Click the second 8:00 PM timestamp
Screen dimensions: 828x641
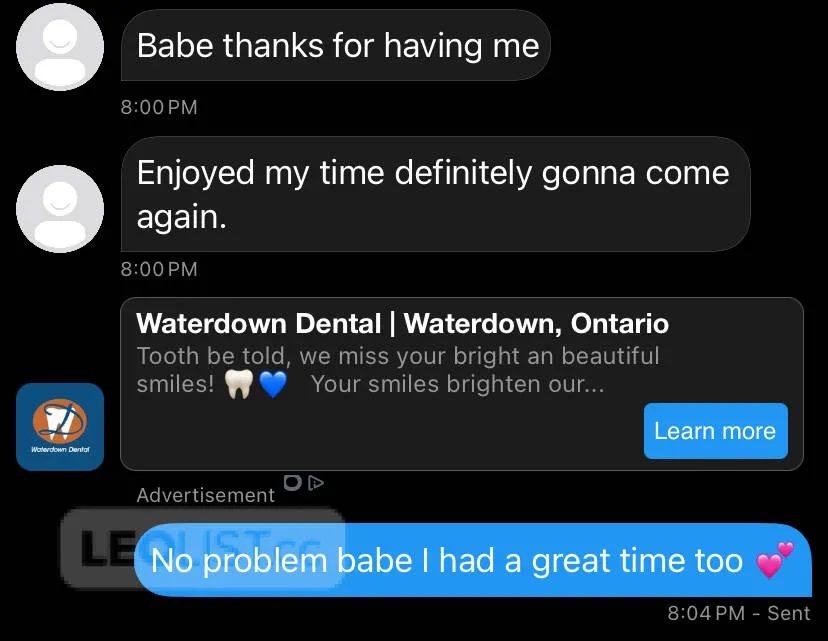(158, 269)
